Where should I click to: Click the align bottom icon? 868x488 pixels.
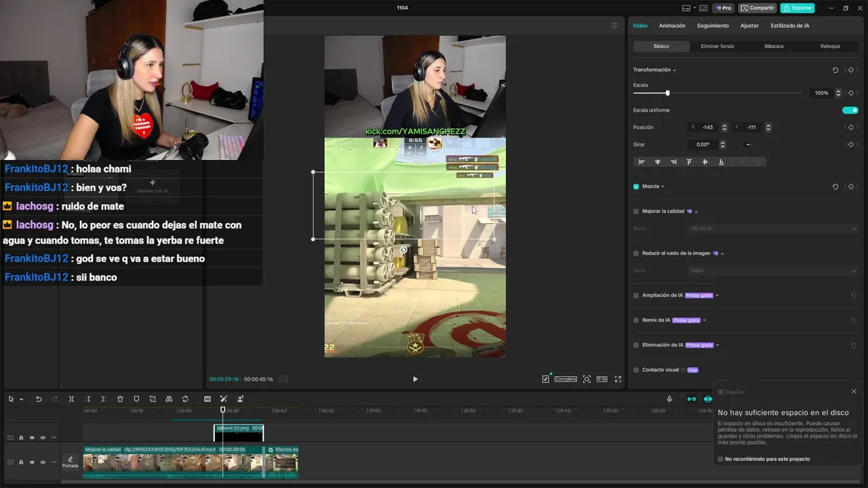(x=721, y=162)
